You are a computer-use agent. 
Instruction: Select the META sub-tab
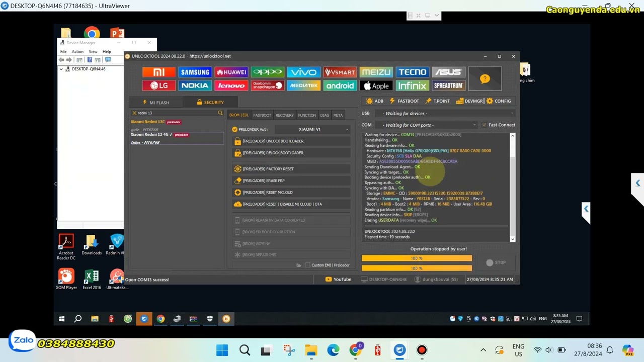click(x=338, y=115)
